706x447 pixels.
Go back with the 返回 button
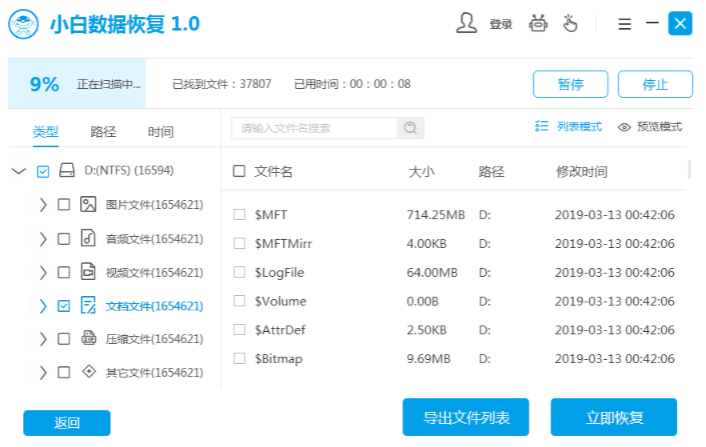(67, 423)
